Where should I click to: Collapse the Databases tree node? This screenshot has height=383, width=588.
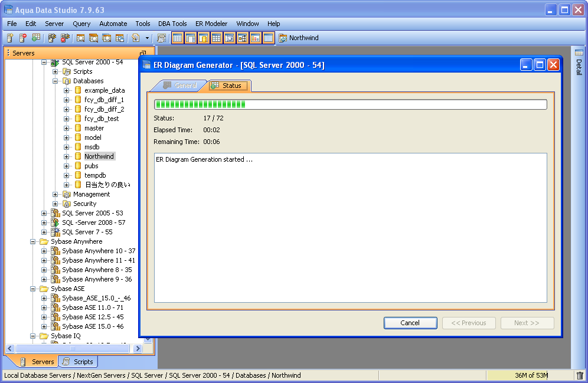tap(55, 81)
